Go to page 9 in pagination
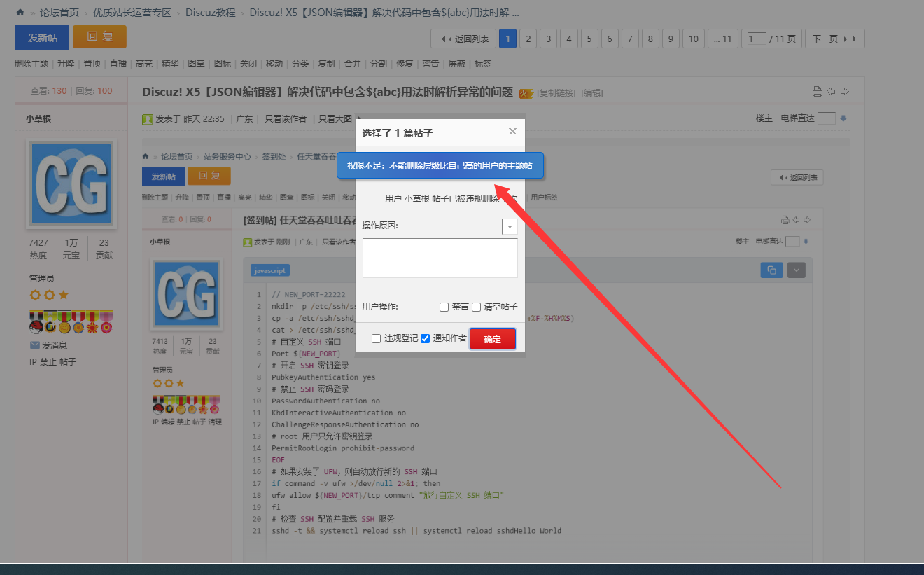This screenshot has height=575, width=924. coord(671,39)
